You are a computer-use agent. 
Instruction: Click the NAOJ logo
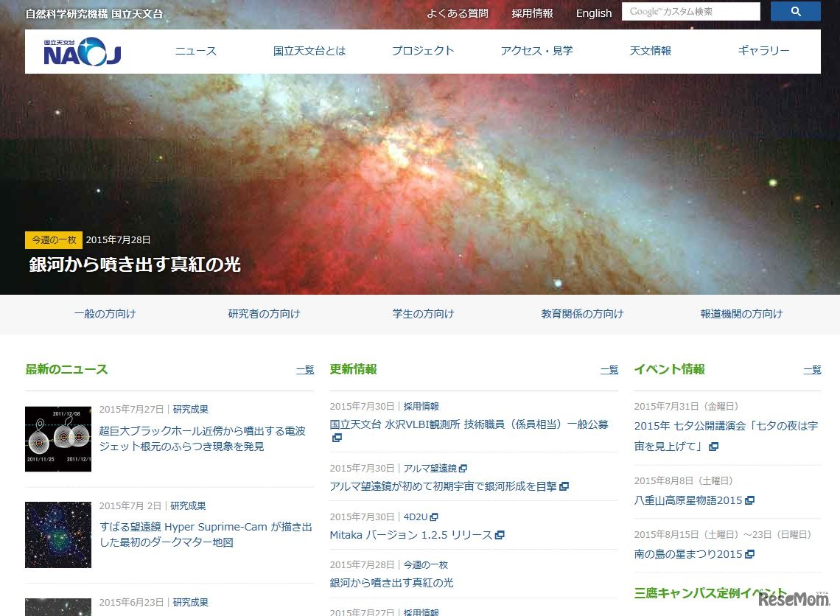tap(80, 51)
